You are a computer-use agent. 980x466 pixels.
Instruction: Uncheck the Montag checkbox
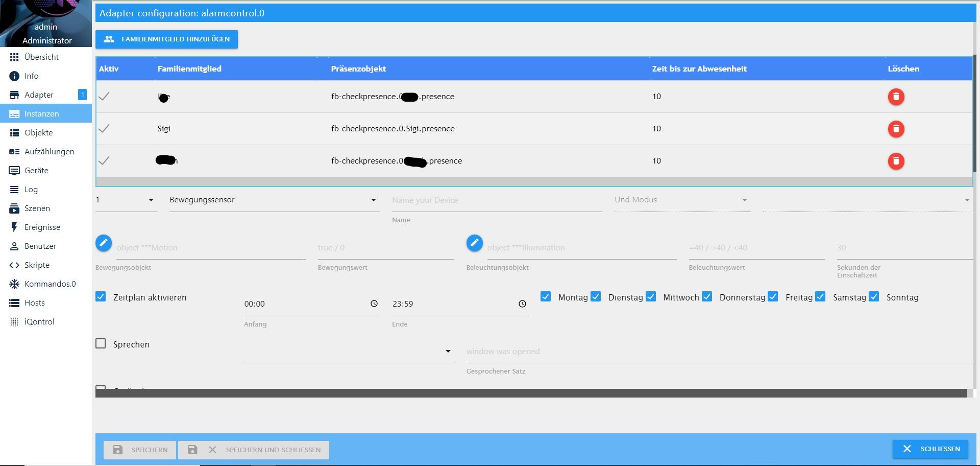546,297
